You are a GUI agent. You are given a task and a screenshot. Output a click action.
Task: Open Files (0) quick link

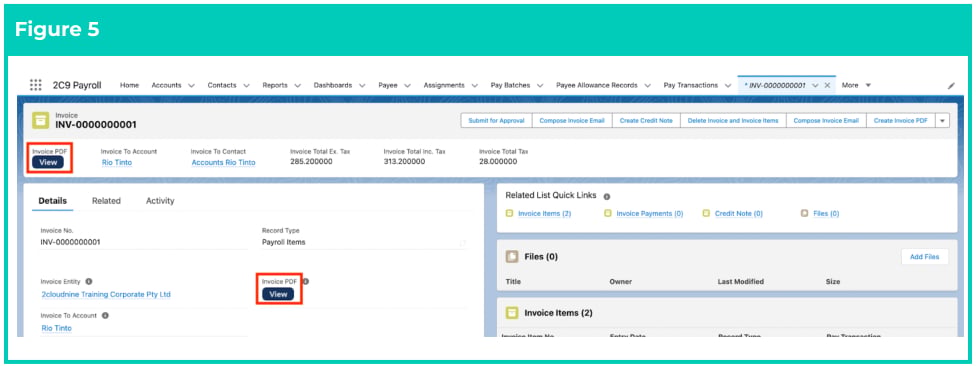(x=826, y=214)
